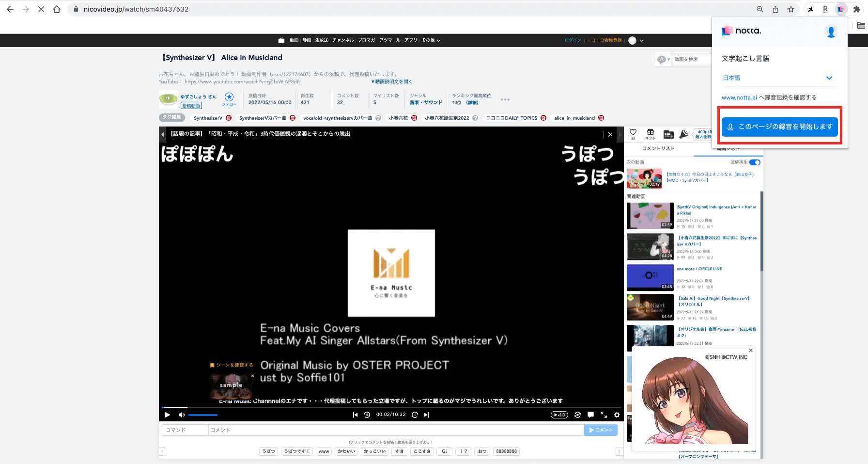Open ranking details (詳細) link
Viewport: 868px width, 464px height.
point(472,102)
